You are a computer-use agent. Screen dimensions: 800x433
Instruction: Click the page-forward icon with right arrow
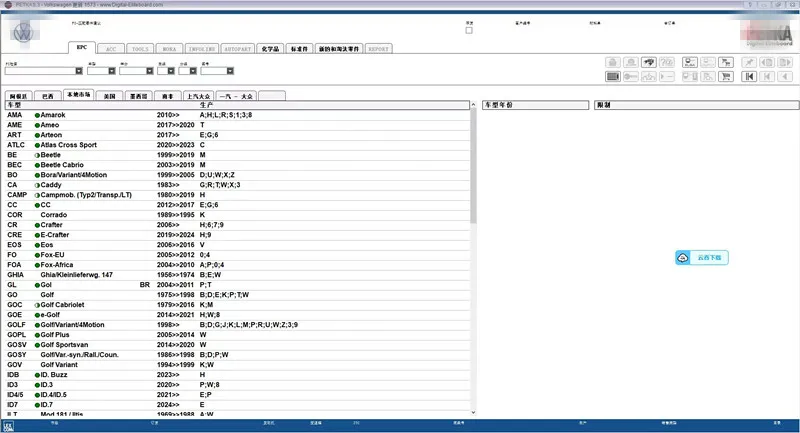(785, 62)
